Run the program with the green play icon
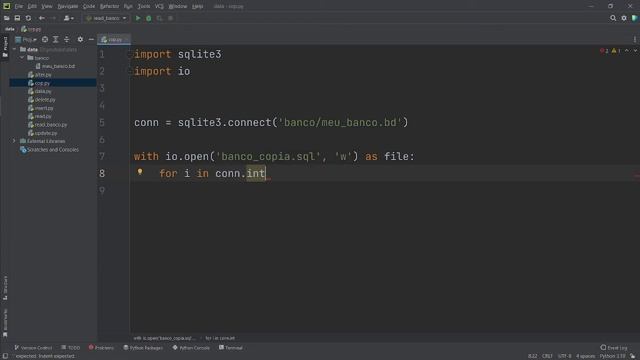Viewport: 640px width, 360px height. click(x=138, y=18)
